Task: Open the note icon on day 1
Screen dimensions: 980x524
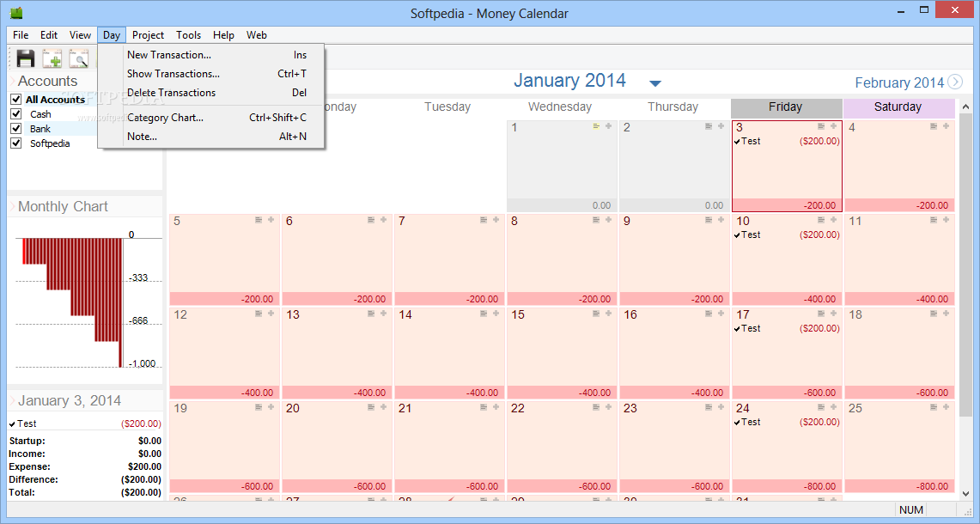Action: pyautogui.click(x=596, y=126)
